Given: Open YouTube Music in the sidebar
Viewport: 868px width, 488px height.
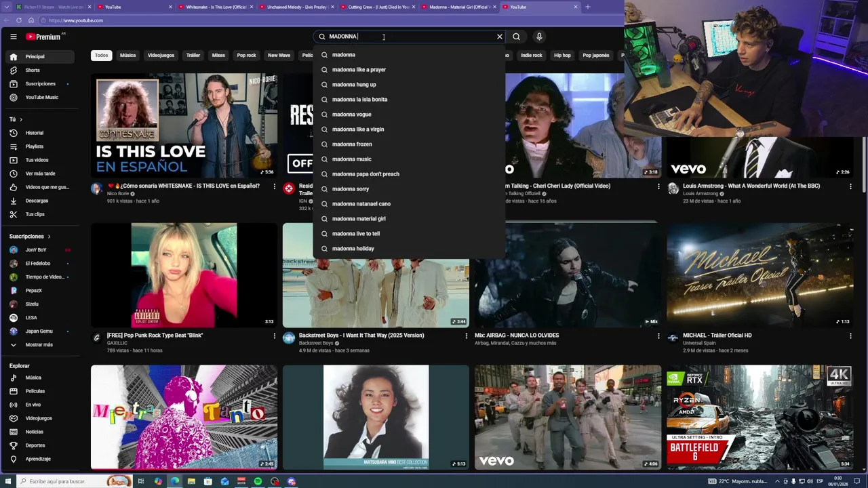Looking at the screenshot, I should click(41, 98).
